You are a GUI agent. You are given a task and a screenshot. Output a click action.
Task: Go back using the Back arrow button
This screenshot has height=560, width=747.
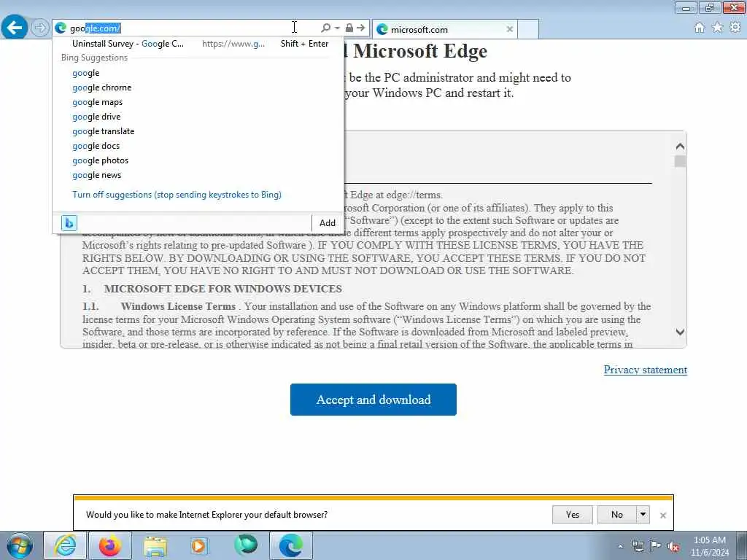15,27
